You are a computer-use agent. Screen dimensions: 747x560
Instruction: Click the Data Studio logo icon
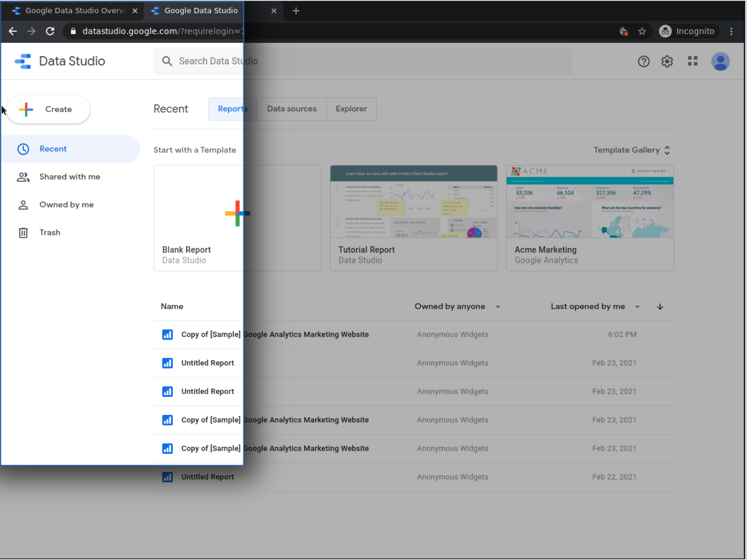(23, 61)
